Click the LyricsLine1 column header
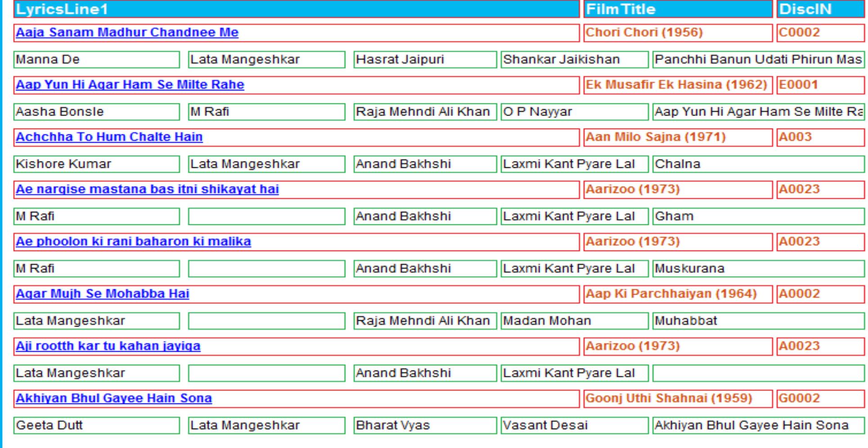This screenshot has height=448, width=868. tap(296, 9)
